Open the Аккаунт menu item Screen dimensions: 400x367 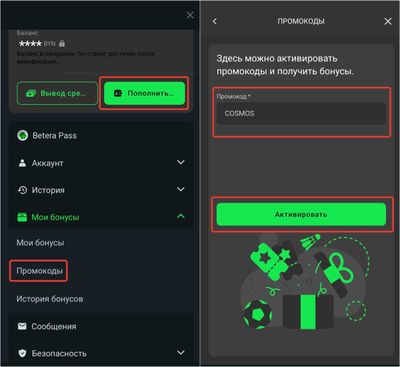click(101, 163)
